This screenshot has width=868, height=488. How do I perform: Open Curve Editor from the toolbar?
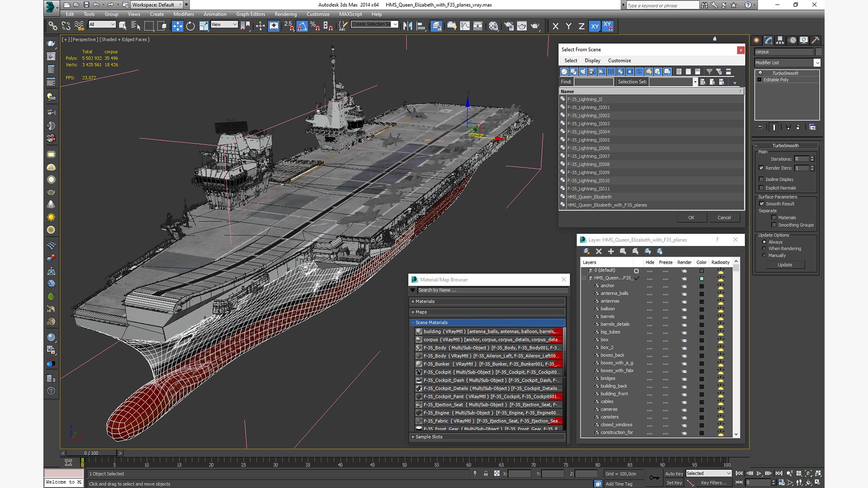465,26
